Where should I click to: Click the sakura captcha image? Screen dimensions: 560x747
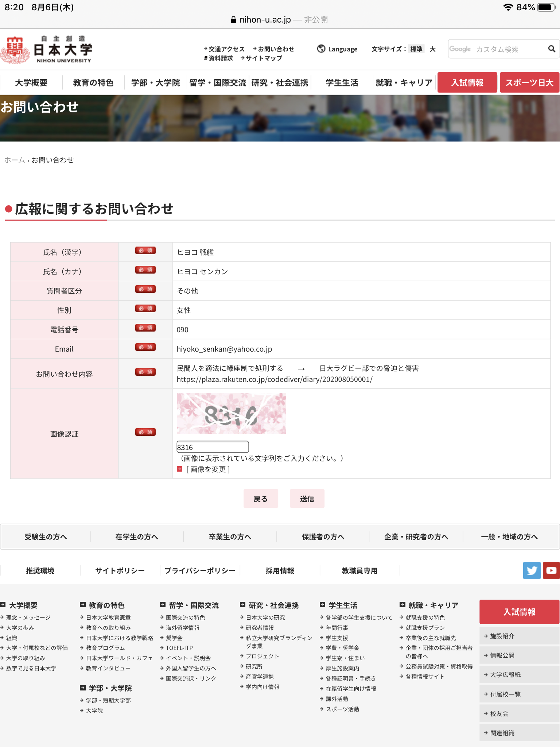[x=231, y=413]
